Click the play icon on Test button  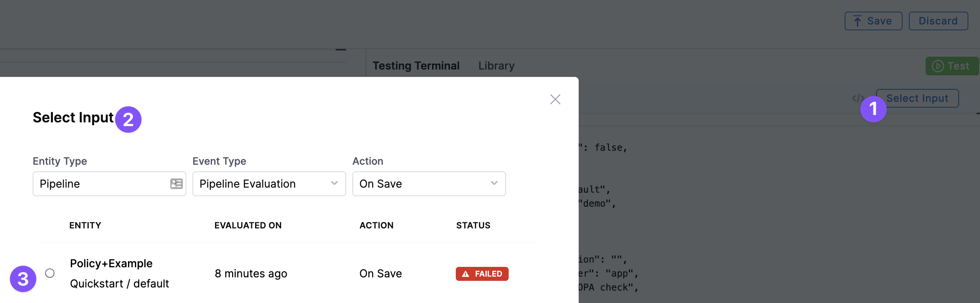click(938, 66)
